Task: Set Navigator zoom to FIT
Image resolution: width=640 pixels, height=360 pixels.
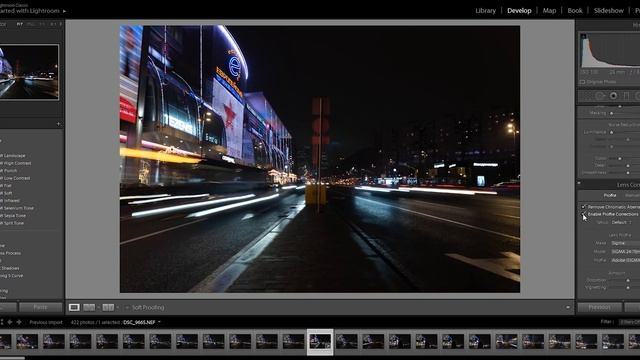Action: click(x=19, y=24)
